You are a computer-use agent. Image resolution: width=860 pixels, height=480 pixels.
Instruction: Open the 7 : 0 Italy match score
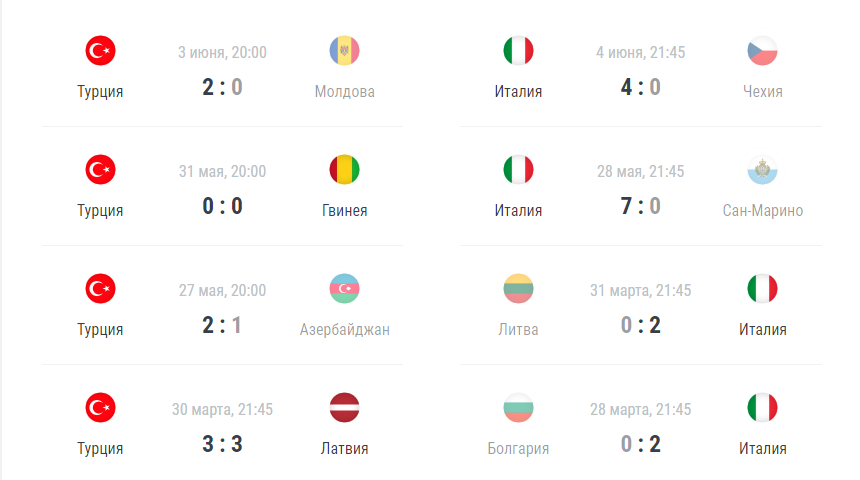641,206
